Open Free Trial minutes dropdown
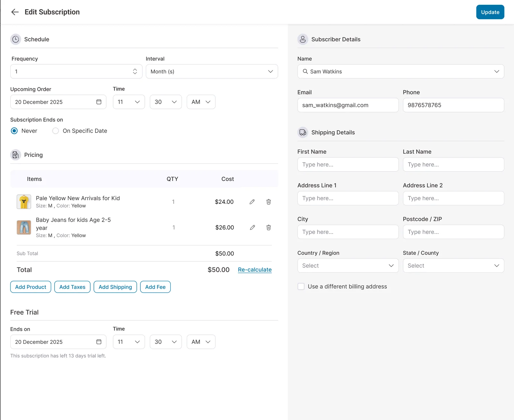514x420 pixels. [166, 342]
